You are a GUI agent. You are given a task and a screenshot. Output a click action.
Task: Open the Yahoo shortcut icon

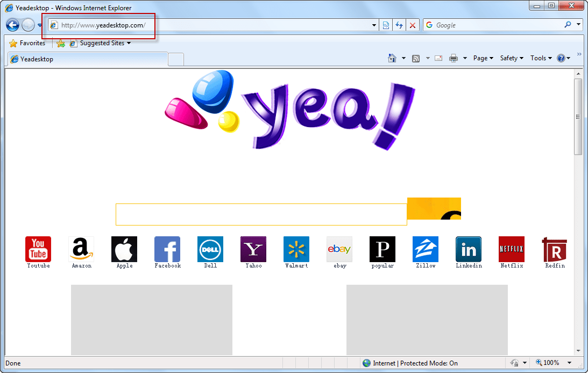(253, 249)
